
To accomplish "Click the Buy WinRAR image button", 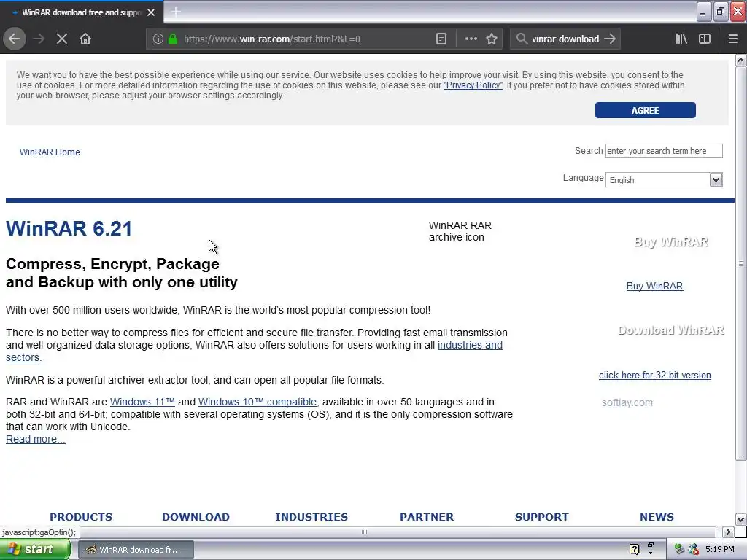I will click(x=671, y=242).
